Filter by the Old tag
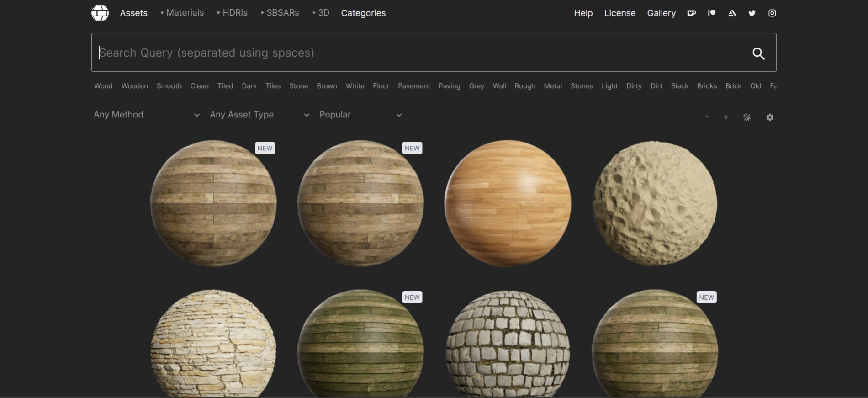 756,86
